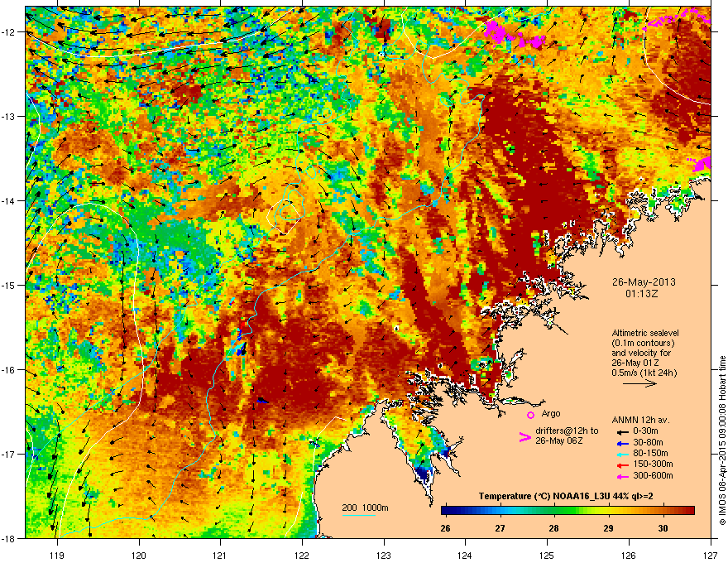Click the colorbar tick label '27'
The width and height of the screenshot is (728, 563).
(x=500, y=528)
